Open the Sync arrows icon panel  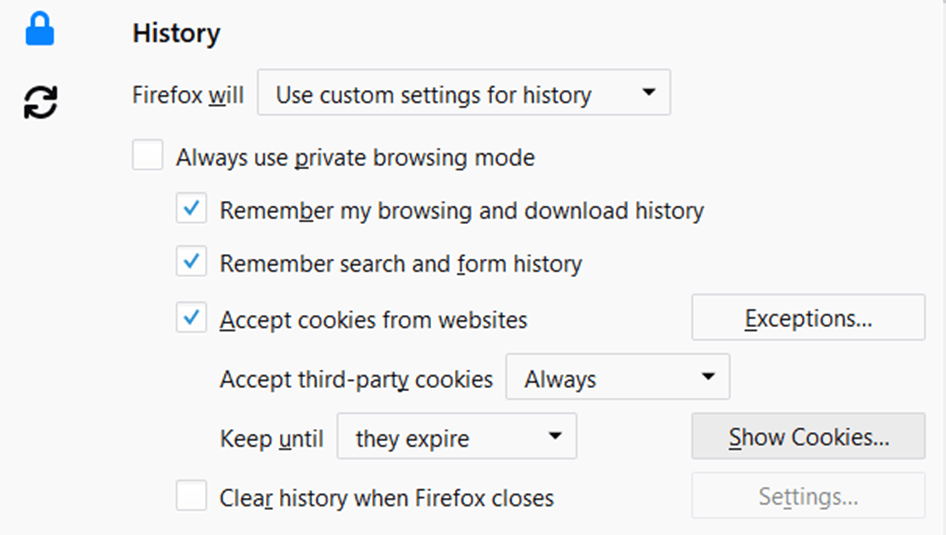tap(41, 101)
